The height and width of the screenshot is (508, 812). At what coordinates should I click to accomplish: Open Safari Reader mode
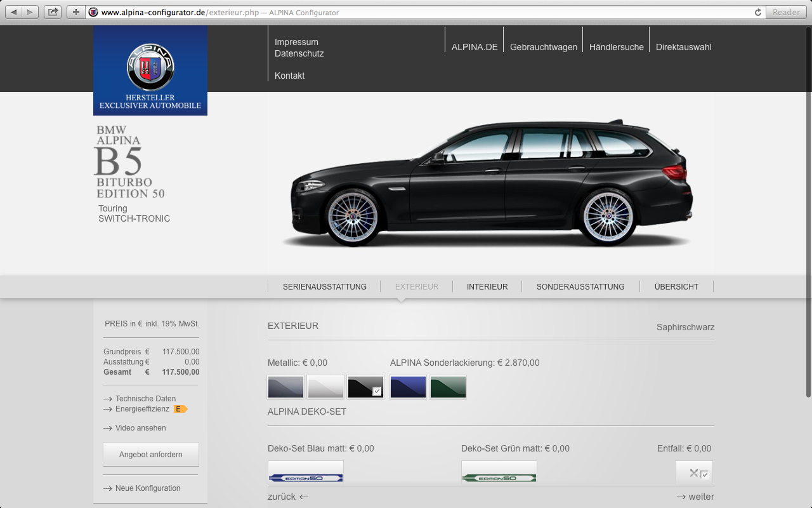click(786, 12)
